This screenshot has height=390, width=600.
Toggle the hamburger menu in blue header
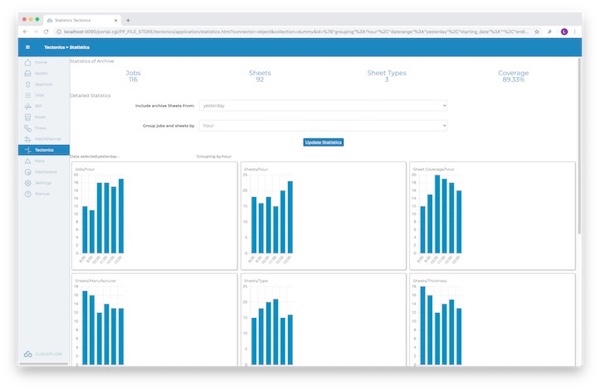coord(28,47)
